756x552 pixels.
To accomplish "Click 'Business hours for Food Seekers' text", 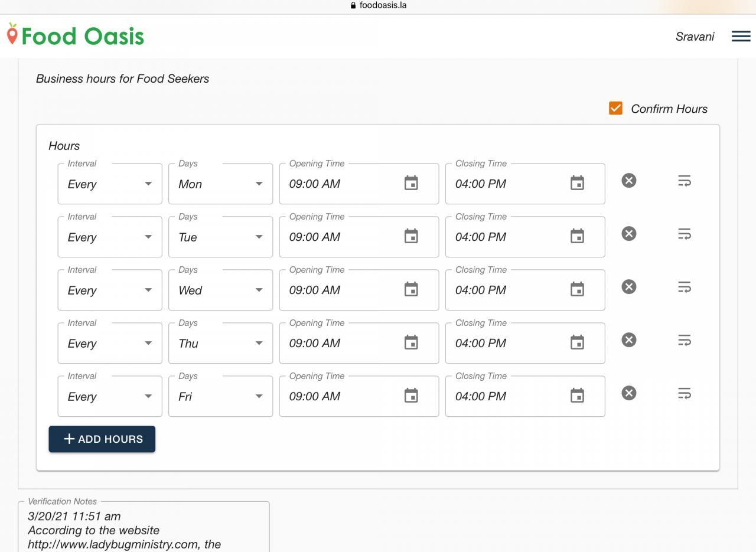I will (122, 79).
